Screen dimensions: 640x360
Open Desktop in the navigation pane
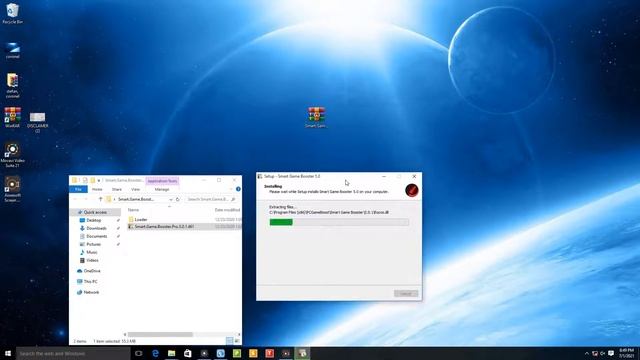coord(94,220)
